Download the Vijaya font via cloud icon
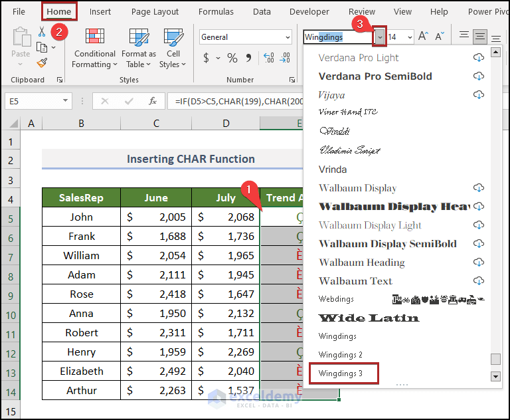Viewport: 510px width, 420px height. [478, 95]
